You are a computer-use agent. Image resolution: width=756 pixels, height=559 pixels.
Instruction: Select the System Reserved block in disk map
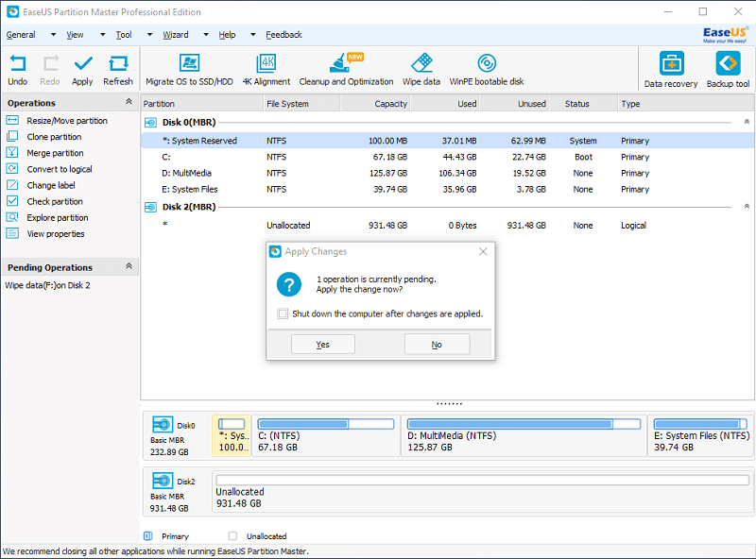click(232, 435)
